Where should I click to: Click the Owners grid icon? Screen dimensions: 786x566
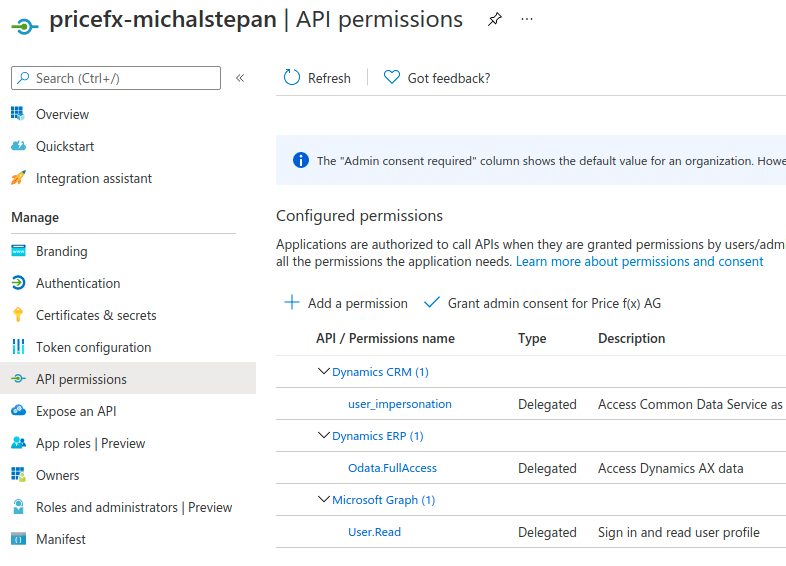(18, 474)
